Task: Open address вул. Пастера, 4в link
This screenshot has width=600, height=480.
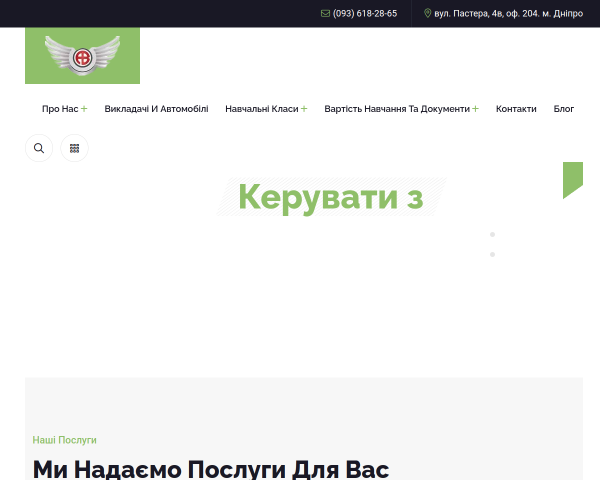Action: pyautogui.click(x=509, y=14)
